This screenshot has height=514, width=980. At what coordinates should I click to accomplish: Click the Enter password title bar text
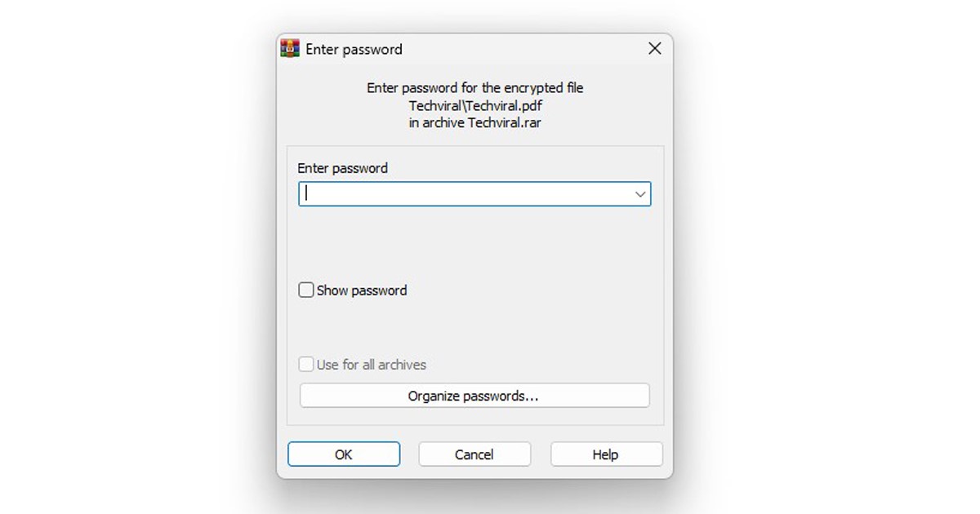click(x=354, y=49)
